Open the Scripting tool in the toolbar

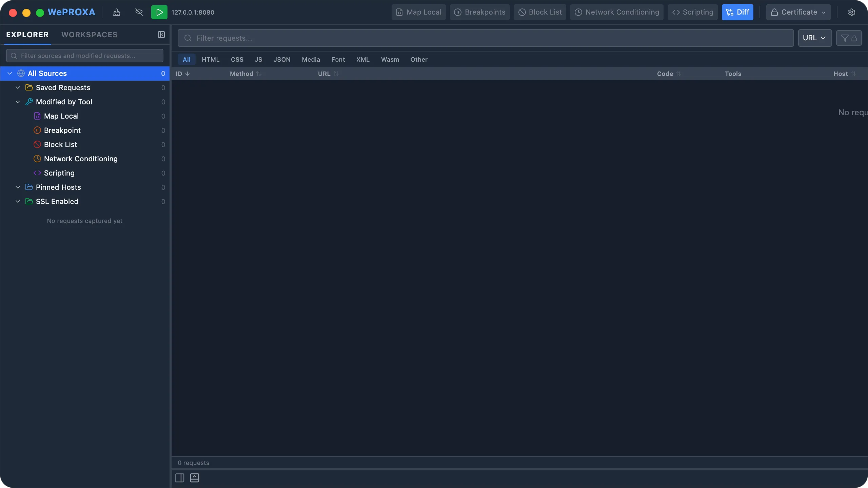click(693, 12)
